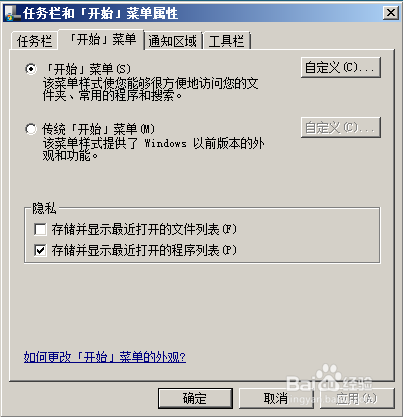403x417 pixels.
Task: Click the taskbar properties icon in title bar
Action: coord(13,13)
